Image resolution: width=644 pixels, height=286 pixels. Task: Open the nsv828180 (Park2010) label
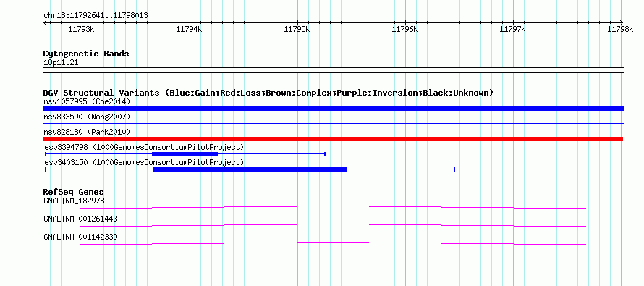coord(87,133)
